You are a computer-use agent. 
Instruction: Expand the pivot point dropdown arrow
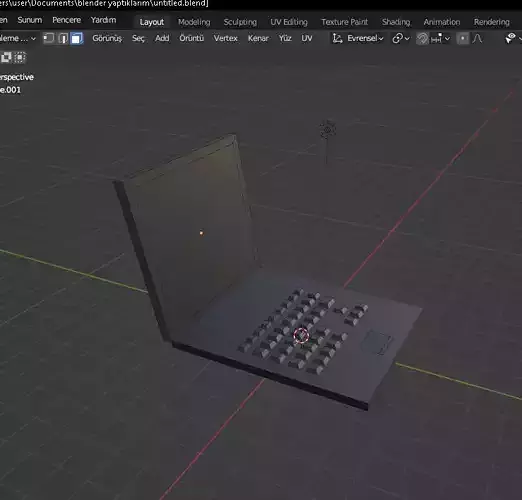(407, 39)
